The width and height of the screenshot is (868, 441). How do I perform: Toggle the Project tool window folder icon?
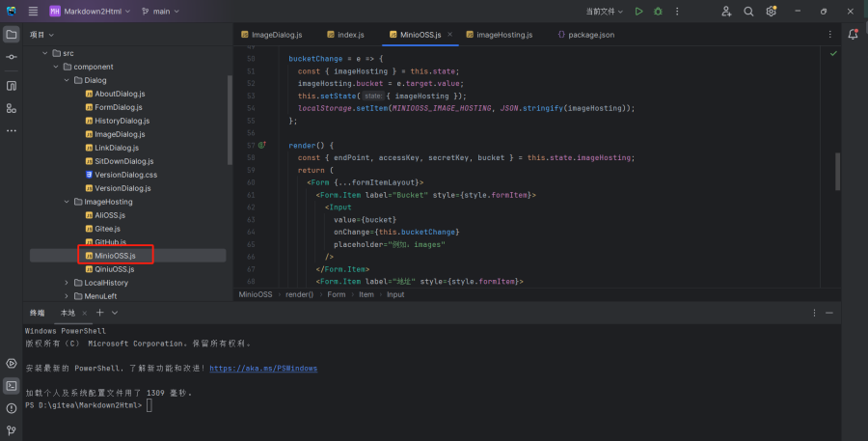tap(12, 35)
